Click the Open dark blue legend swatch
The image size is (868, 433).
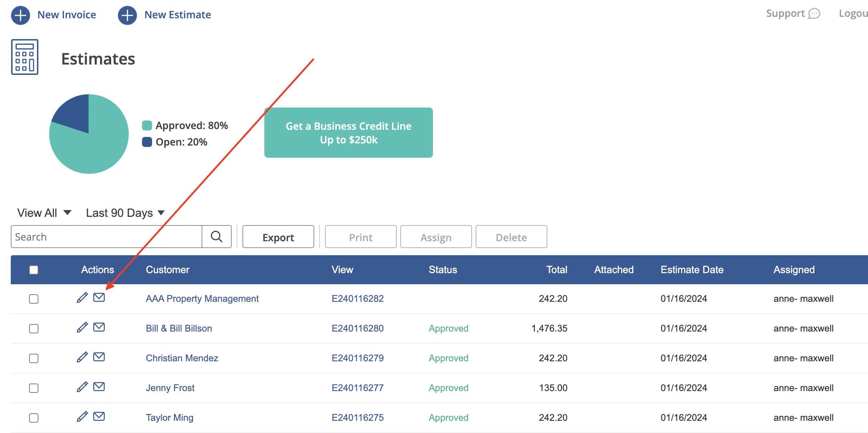point(147,142)
